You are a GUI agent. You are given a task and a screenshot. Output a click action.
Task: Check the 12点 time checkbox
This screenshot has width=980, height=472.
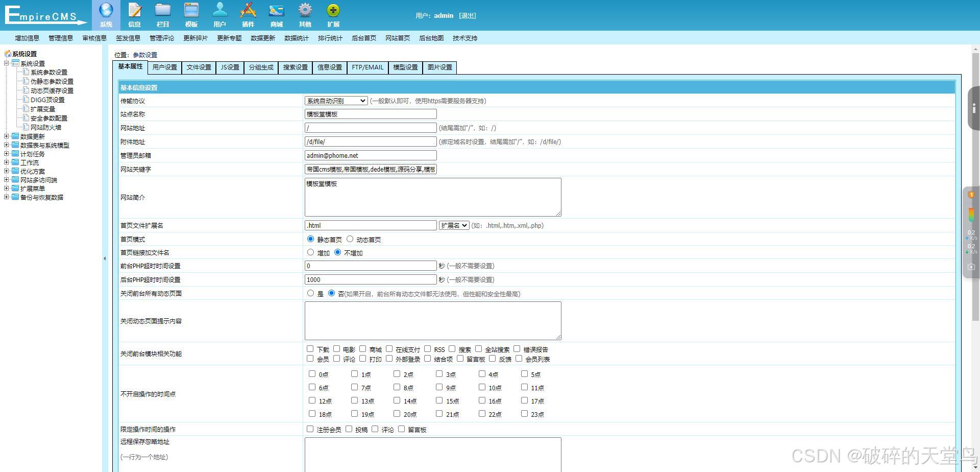(x=312, y=400)
